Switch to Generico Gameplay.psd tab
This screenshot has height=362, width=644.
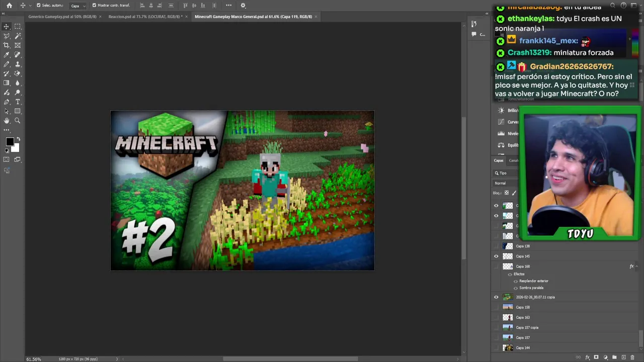[62, 17]
